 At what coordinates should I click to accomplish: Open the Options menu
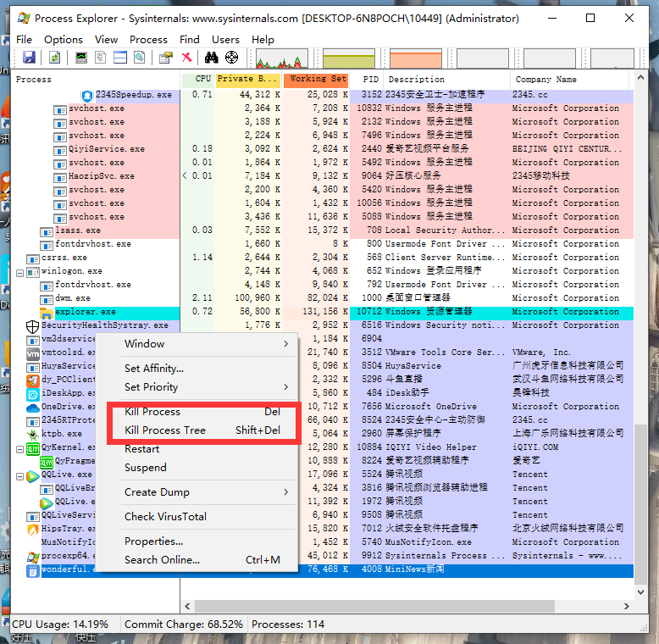64,40
